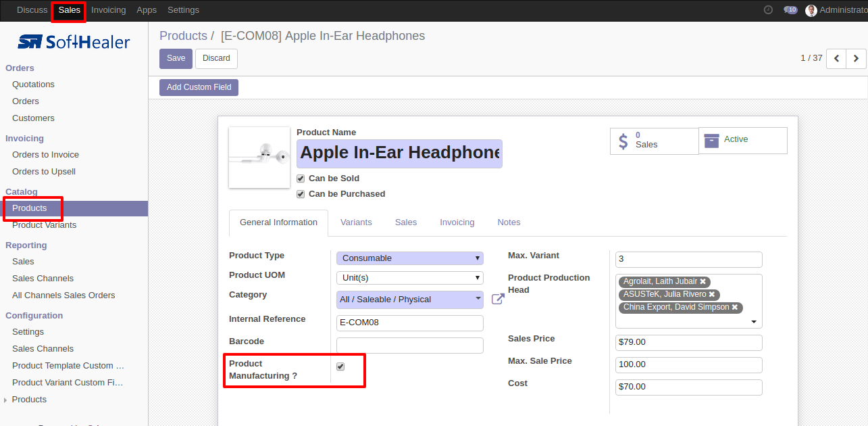Open Product Variant Custom Fields
This screenshot has width=868, height=426.
[68, 383]
